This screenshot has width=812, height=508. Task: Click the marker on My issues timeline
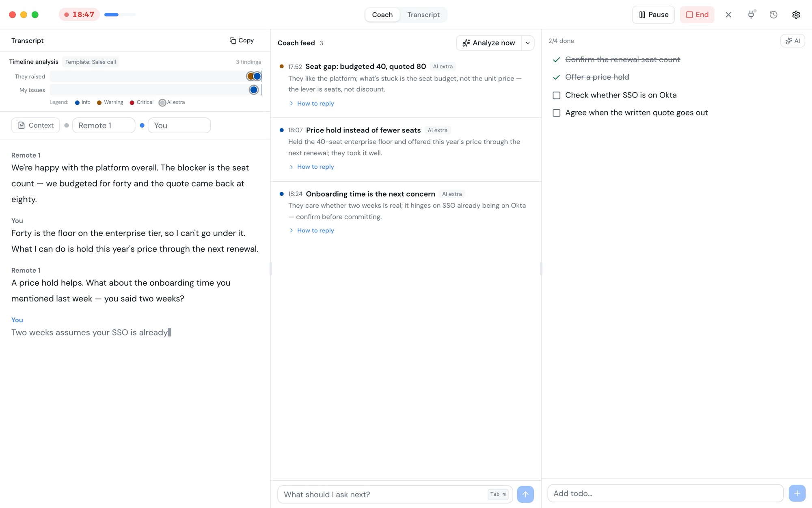(253, 90)
